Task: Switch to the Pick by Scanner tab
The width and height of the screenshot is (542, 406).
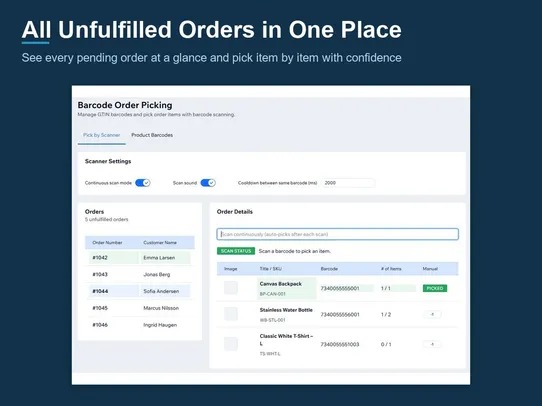Action: click(102, 135)
